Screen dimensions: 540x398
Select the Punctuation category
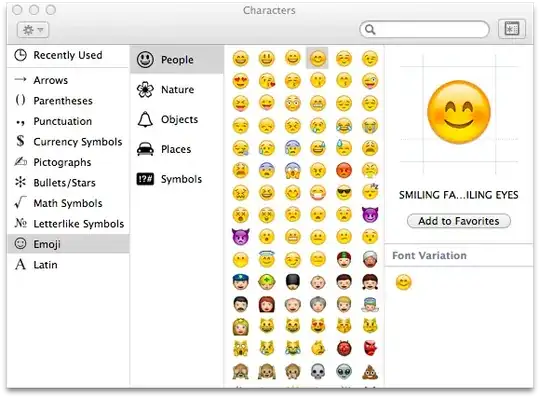(x=68, y=121)
